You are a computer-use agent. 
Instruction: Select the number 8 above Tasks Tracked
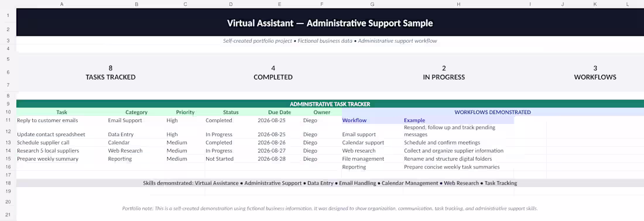tap(111, 68)
